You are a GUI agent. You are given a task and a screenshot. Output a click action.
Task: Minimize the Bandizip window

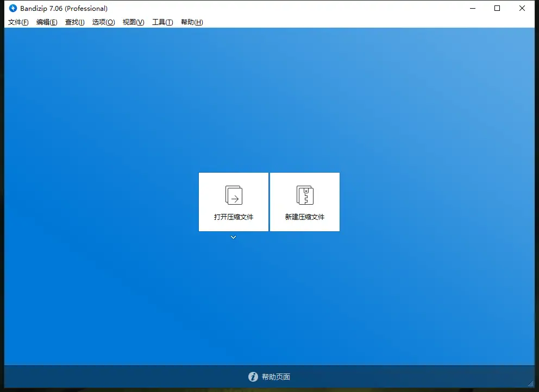[x=472, y=8]
